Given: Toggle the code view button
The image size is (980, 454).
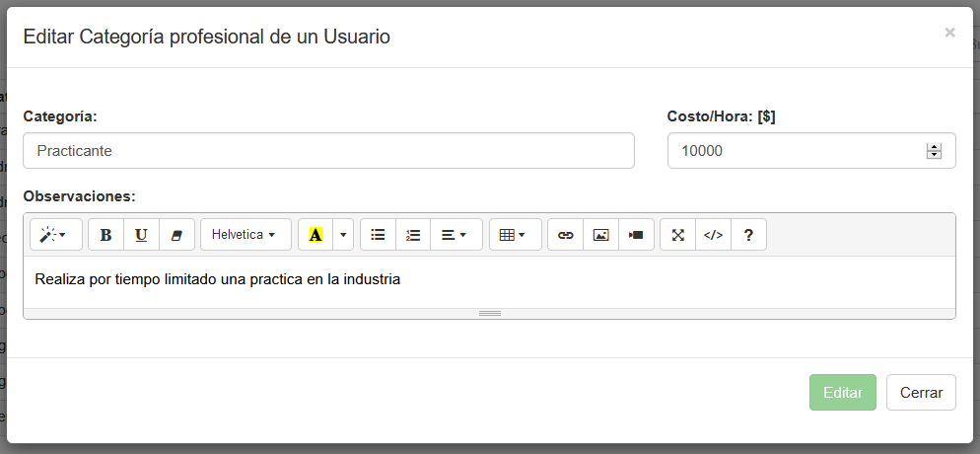Looking at the screenshot, I should tap(713, 235).
